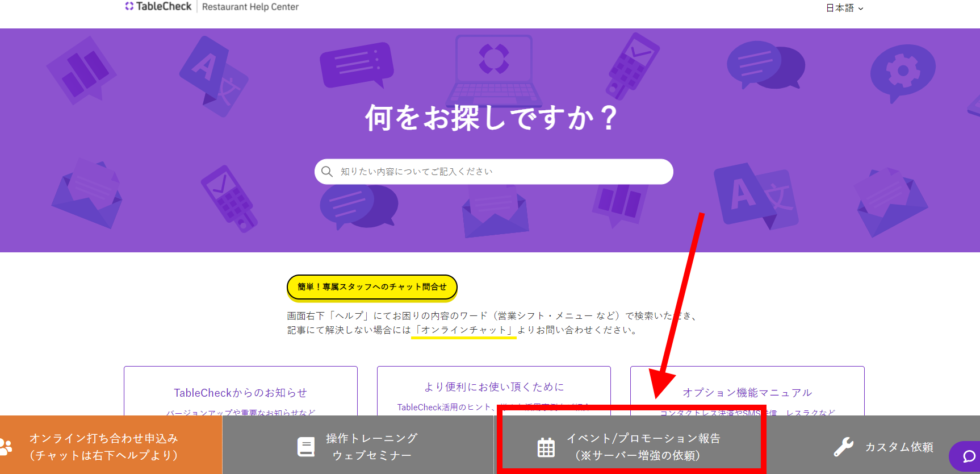Open the Restaurant Help Center link

click(250, 7)
